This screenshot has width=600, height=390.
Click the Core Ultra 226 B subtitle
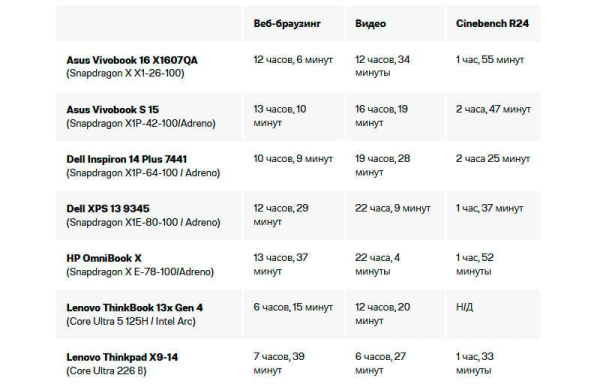tap(106, 371)
